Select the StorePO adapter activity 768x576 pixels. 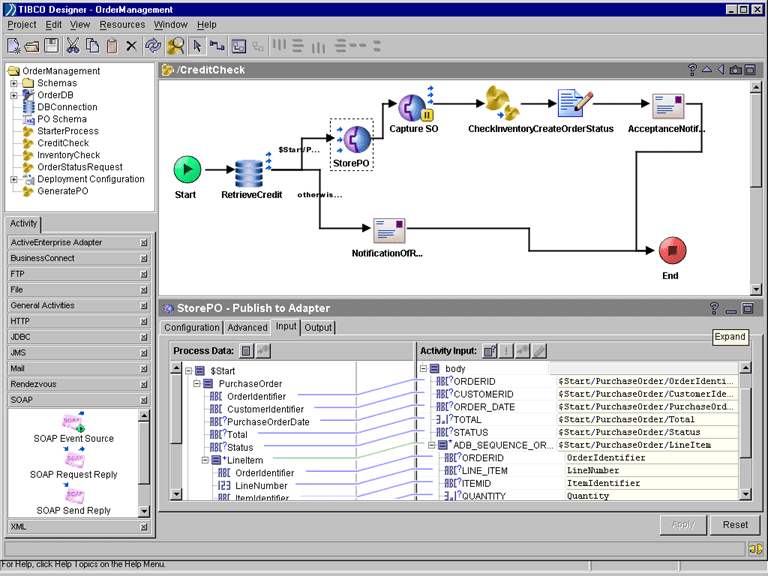[x=356, y=140]
